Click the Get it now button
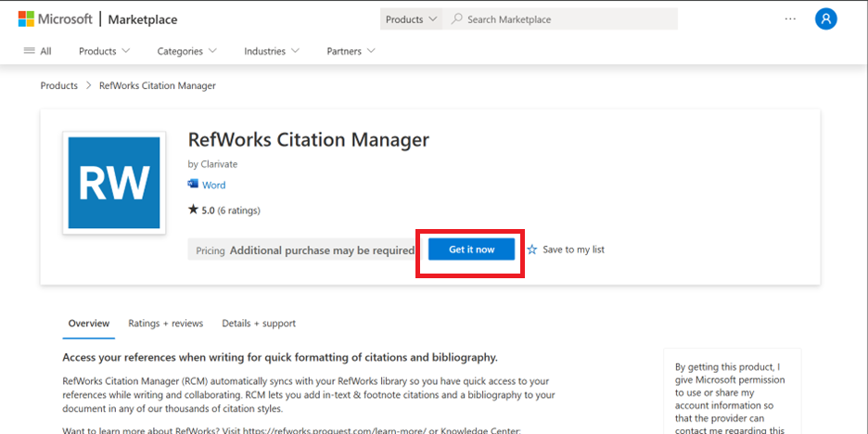Image resolution: width=868 pixels, height=434 pixels. pyautogui.click(x=472, y=249)
